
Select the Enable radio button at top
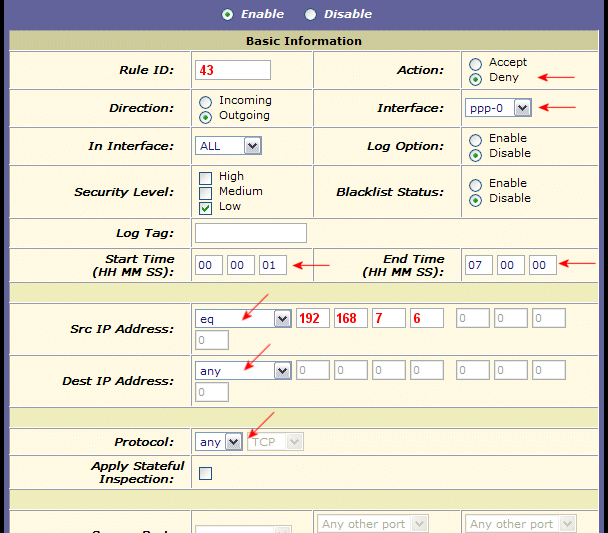pos(227,14)
